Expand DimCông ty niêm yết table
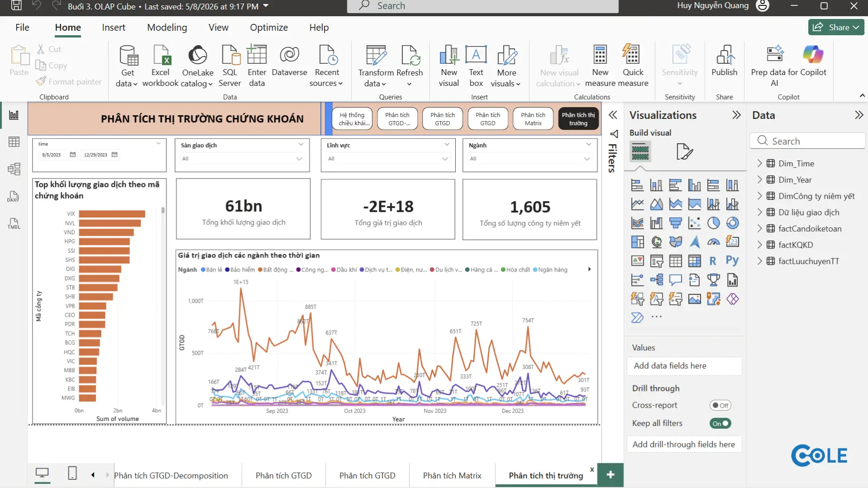The width and height of the screenshot is (868, 488). point(759,196)
